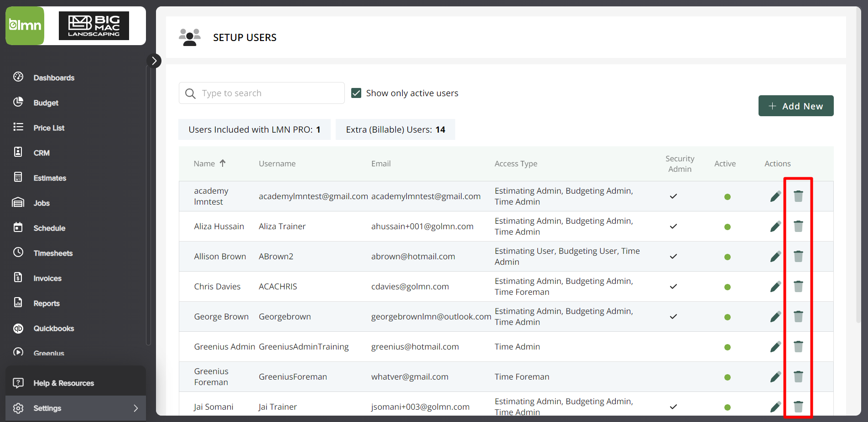Change sort order using the Name arrow
Image resolution: width=868 pixels, height=422 pixels.
[x=223, y=163]
